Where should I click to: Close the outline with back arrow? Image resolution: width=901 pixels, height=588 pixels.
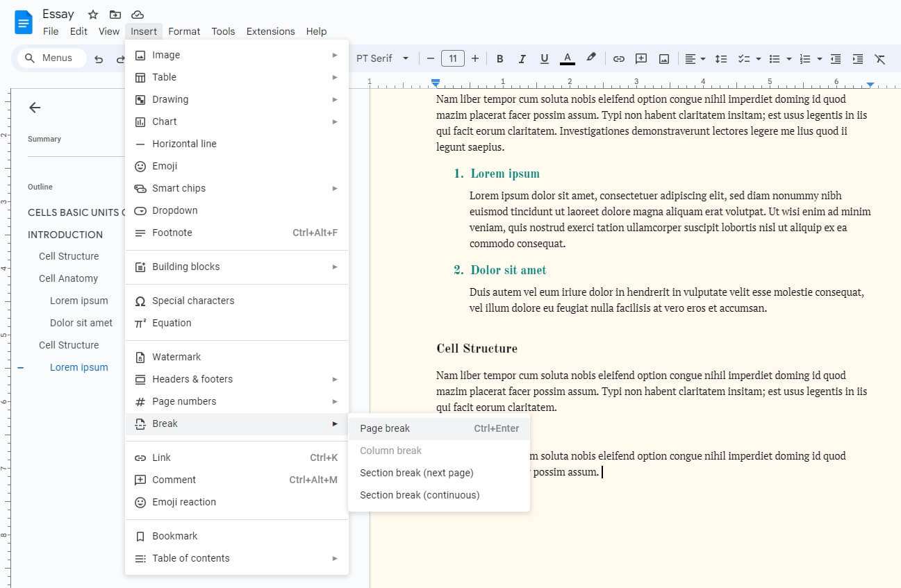coord(35,108)
